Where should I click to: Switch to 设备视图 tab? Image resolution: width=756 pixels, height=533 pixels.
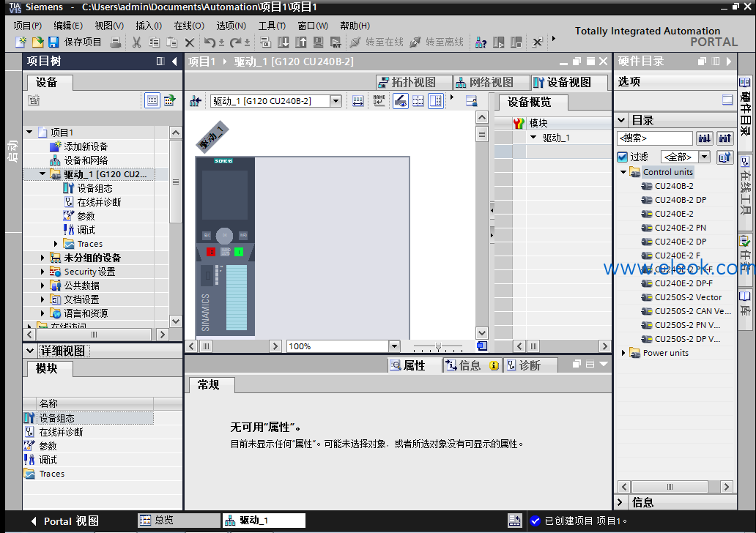568,83
